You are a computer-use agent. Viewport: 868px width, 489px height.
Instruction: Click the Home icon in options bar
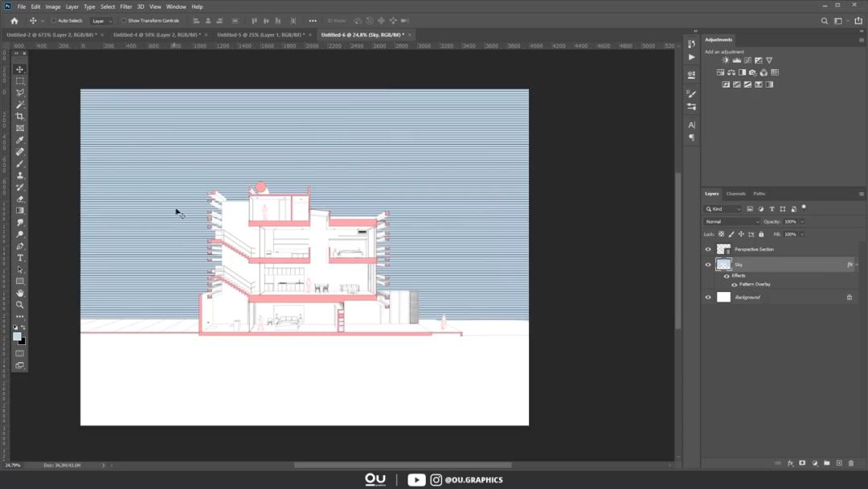(14, 21)
